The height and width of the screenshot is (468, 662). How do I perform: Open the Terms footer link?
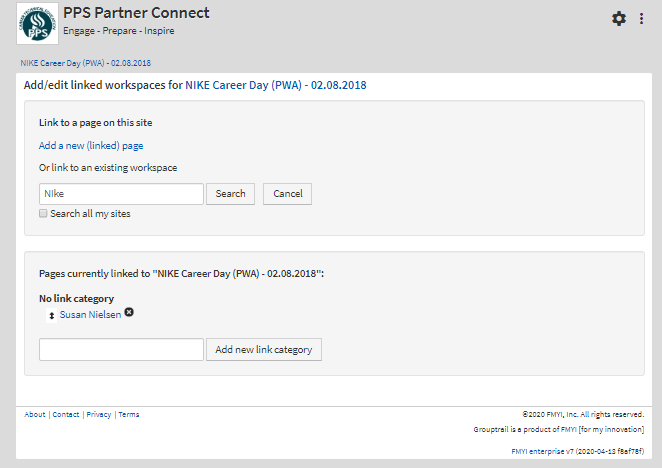[x=129, y=414]
